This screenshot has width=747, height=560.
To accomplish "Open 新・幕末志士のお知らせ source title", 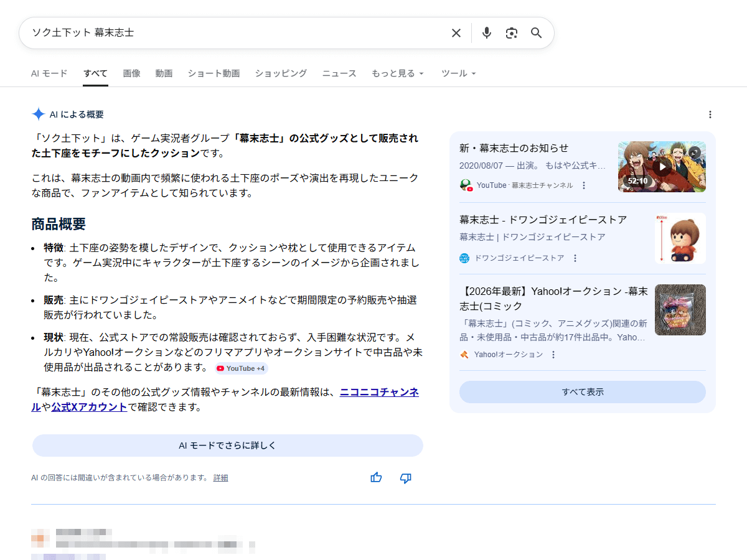I will (514, 148).
